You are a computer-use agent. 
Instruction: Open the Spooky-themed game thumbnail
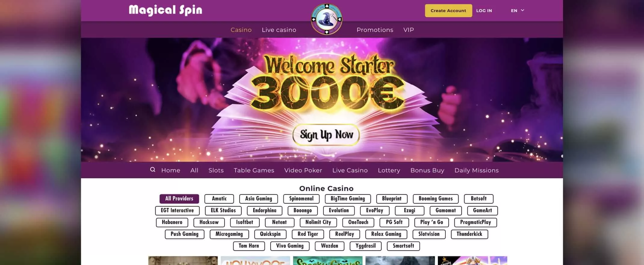(328, 261)
